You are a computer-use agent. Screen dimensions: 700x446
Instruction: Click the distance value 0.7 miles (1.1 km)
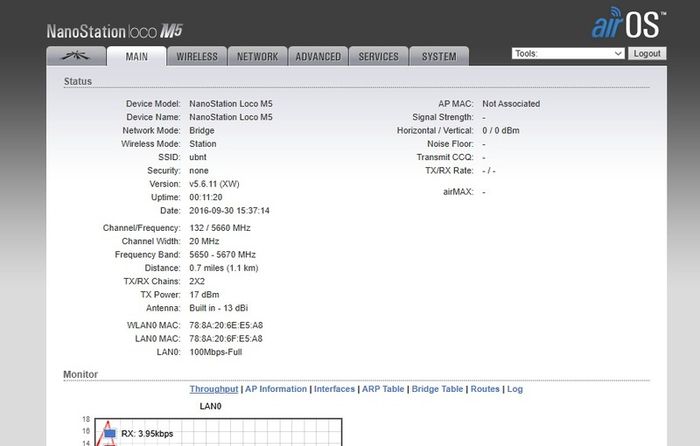224,268
